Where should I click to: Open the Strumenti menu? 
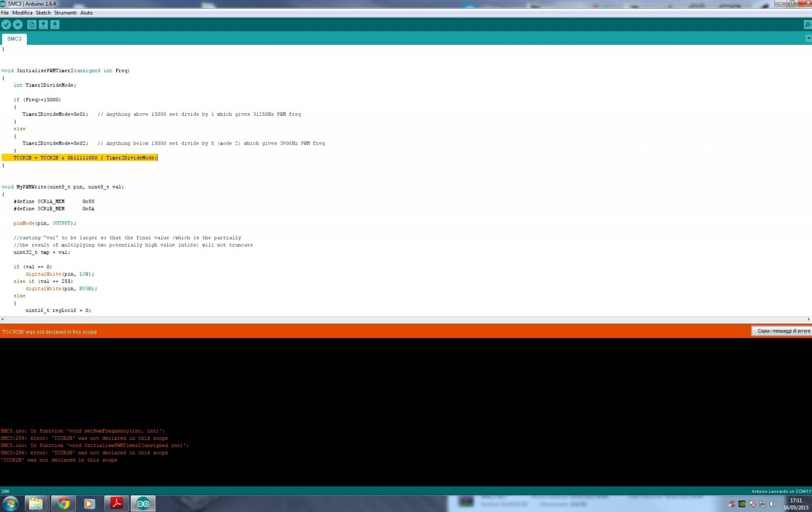(65, 13)
